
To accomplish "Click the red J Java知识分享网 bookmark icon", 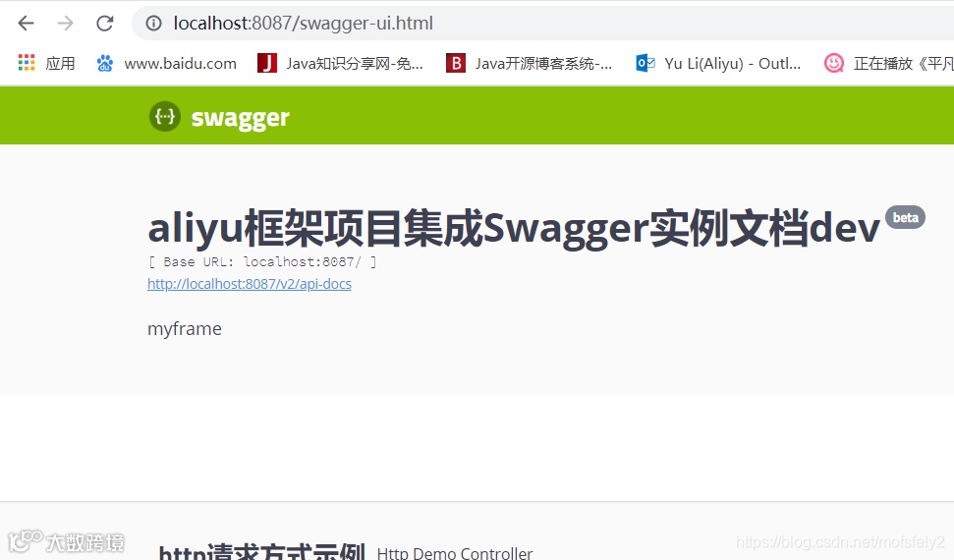I will pyautogui.click(x=266, y=63).
